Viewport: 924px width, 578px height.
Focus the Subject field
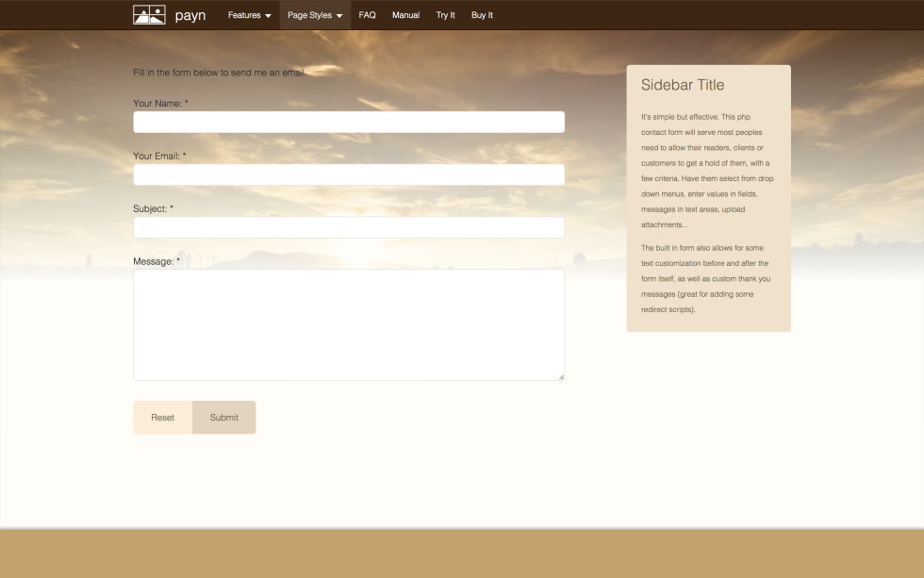tap(349, 227)
